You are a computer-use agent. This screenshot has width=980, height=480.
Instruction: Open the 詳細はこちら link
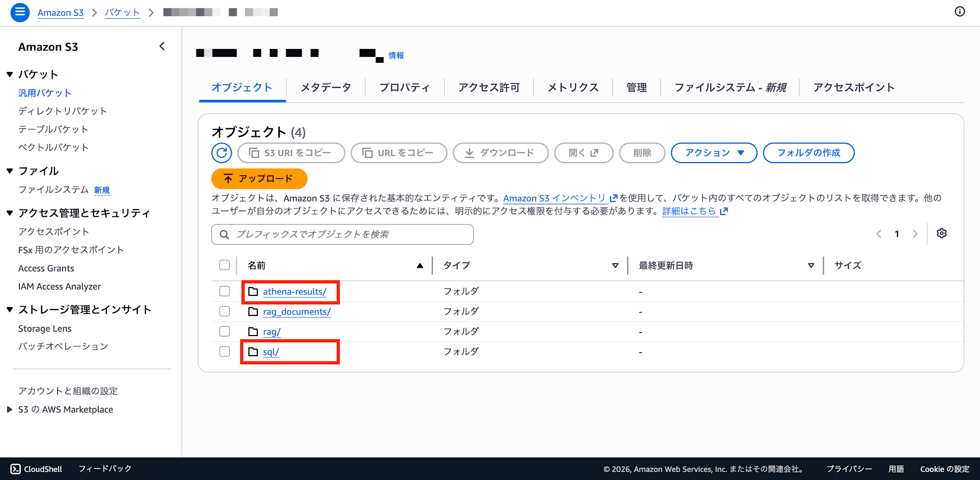[695, 211]
